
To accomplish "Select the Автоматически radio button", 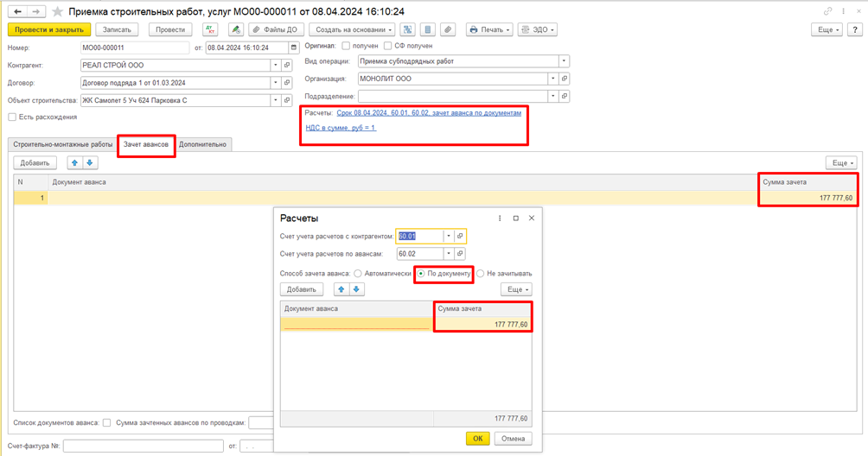I will point(358,274).
